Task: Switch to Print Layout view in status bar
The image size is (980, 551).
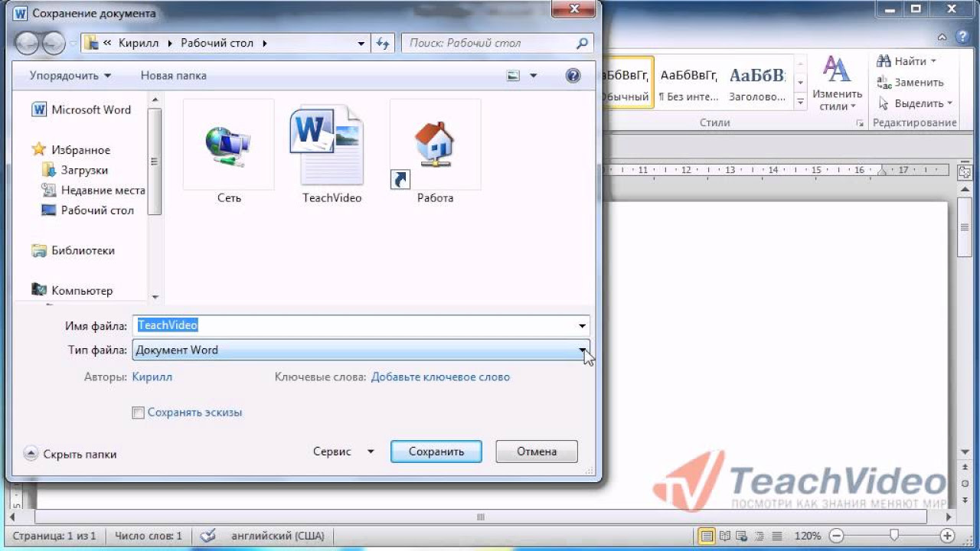Action: pos(706,536)
